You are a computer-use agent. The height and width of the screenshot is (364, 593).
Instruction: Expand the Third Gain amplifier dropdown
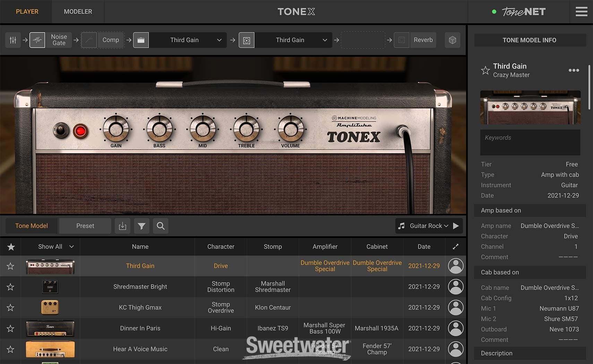coord(219,40)
